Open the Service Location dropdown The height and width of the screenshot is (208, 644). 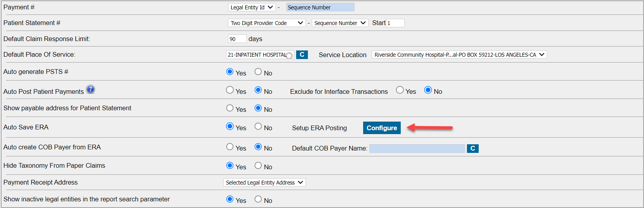tap(459, 55)
